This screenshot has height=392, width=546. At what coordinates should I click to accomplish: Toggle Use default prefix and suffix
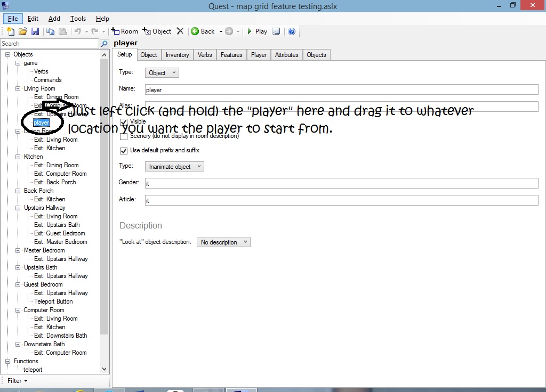[x=124, y=151]
